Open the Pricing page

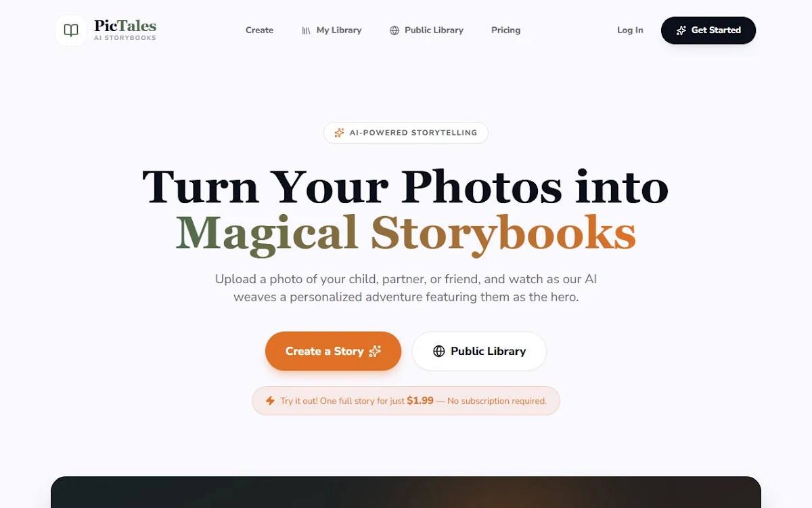pyautogui.click(x=505, y=30)
